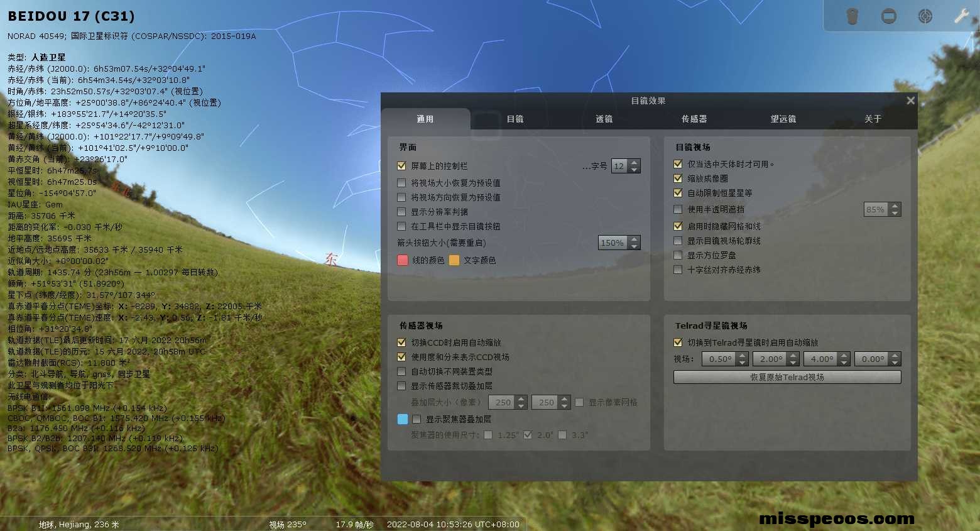Switch to the 目镜 tab
The image size is (980, 531).
[x=515, y=119]
